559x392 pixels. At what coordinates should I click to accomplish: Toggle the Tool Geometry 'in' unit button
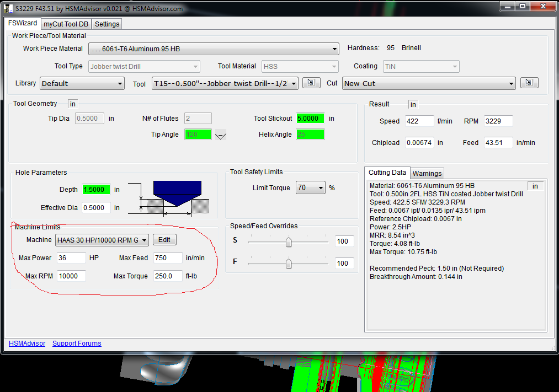tap(73, 104)
